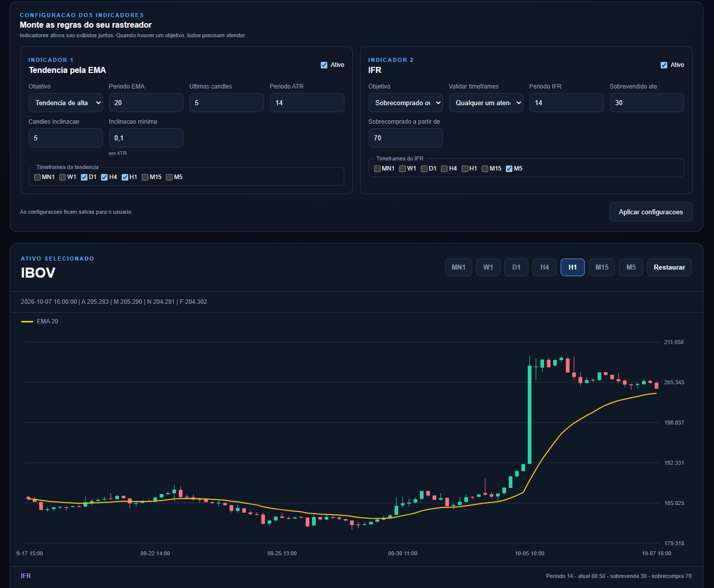714x588 pixels.
Task: Toggle H4 in Timeframes da tendencia
Action: pos(104,177)
